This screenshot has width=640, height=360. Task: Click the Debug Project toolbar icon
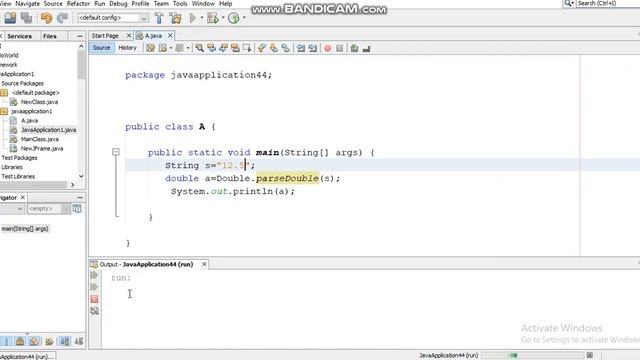[213, 18]
